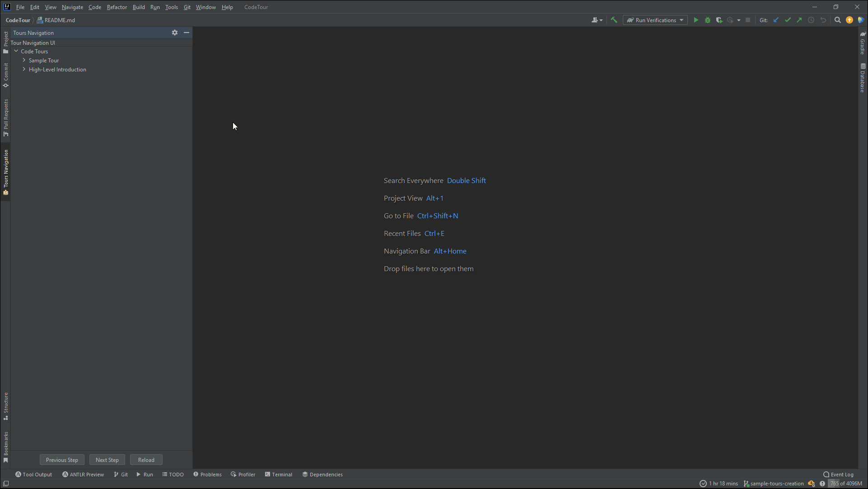Open Search Everywhere magnifier icon
The width and height of the screenshot is (868, 489).
click(838, 20)
